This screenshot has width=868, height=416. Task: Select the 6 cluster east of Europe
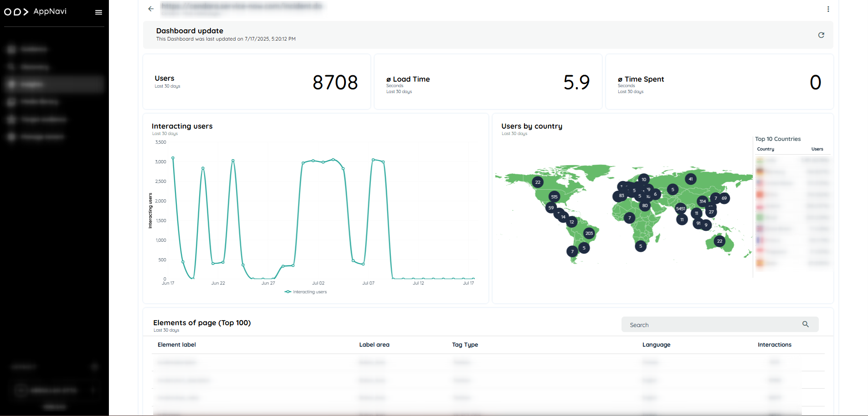pyautogui.click(x=655, y=194)
